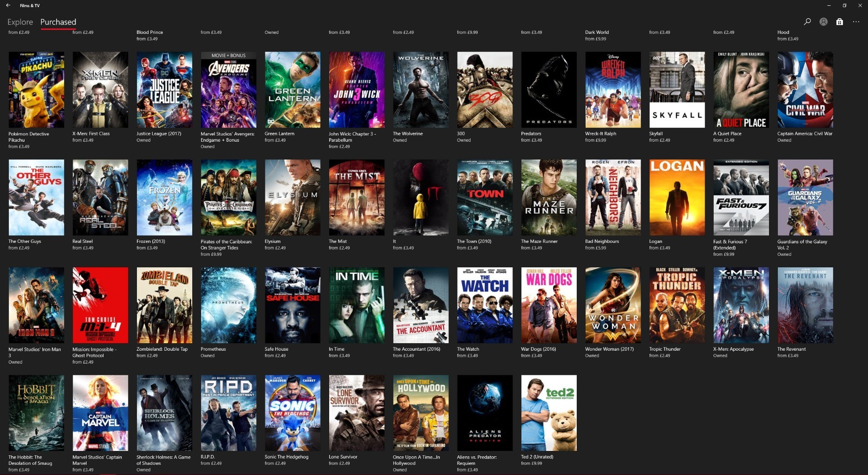Open The Hobbit Desolation of Smaug poster
Screen dimensions: 868x475
[36, 413]
